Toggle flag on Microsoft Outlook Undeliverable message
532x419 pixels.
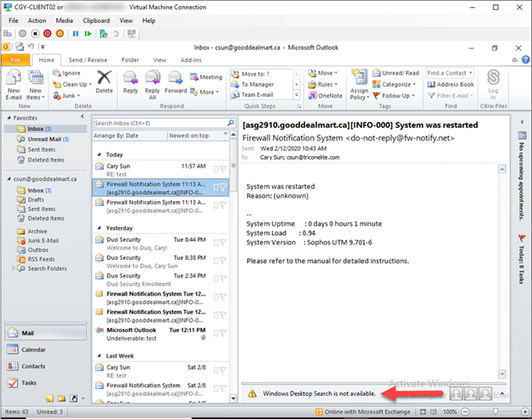(x=223, y=333)
